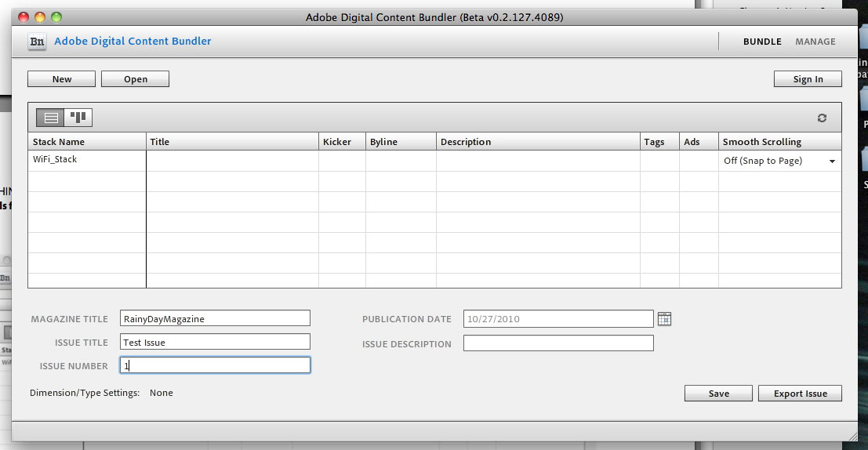Click the New button
868x450 pixels.
point(61,79)
